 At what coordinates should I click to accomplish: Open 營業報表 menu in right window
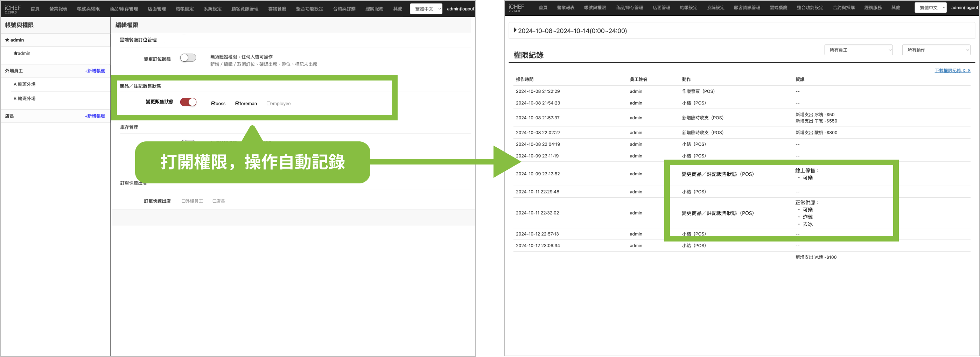click(x=565, y=8)
